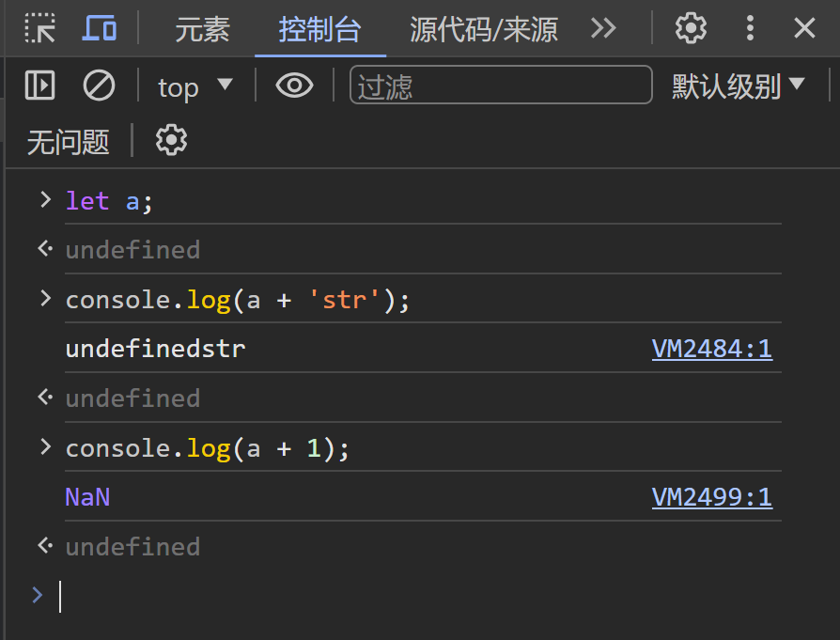Select the inspect element tool
This screenshot has height=640, width=840.
(39, 28)
